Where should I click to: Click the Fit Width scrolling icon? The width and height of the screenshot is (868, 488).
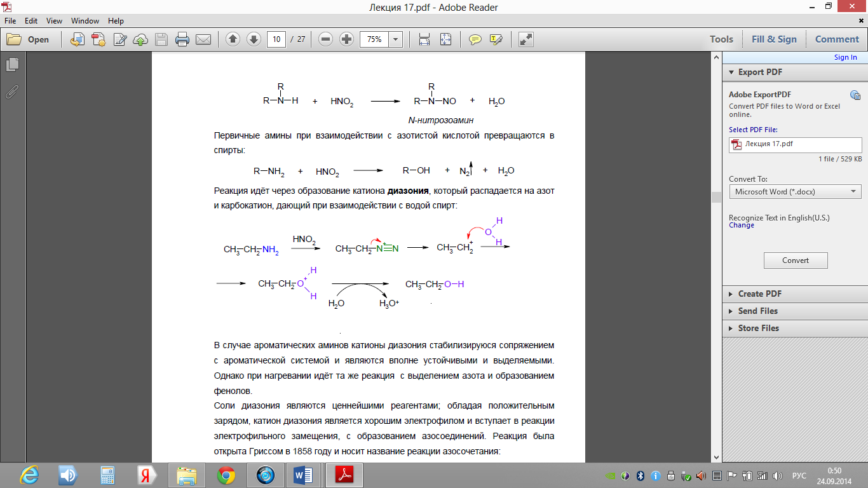pyautogui.click(x=424, y=39)
